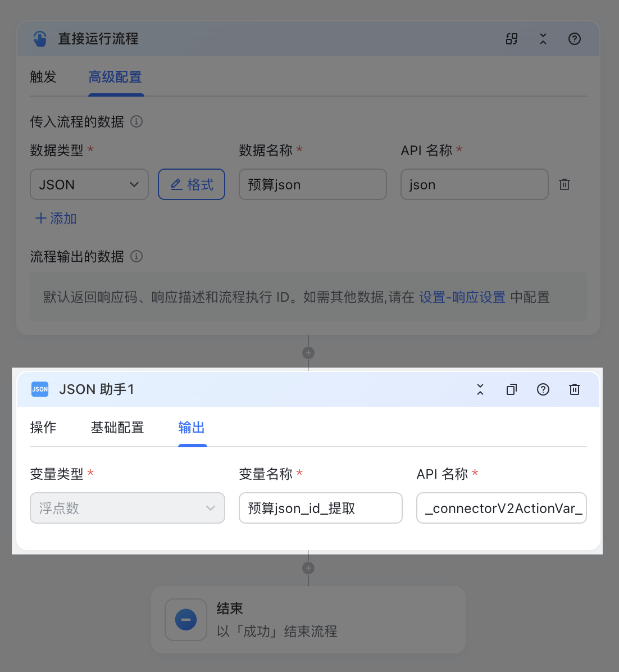Remove the json data row via trash icon
Viewport: 619px width, 672px height.
(x=565, y=184)
